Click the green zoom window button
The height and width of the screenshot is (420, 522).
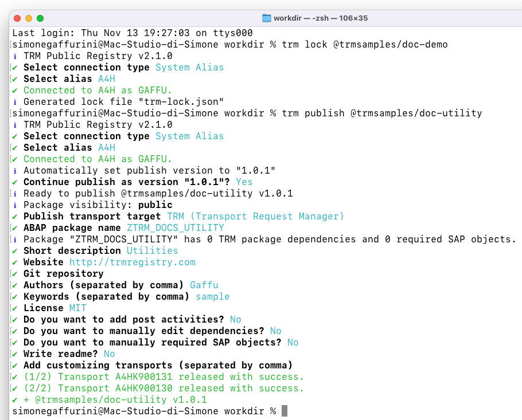(x=40, y=18)
